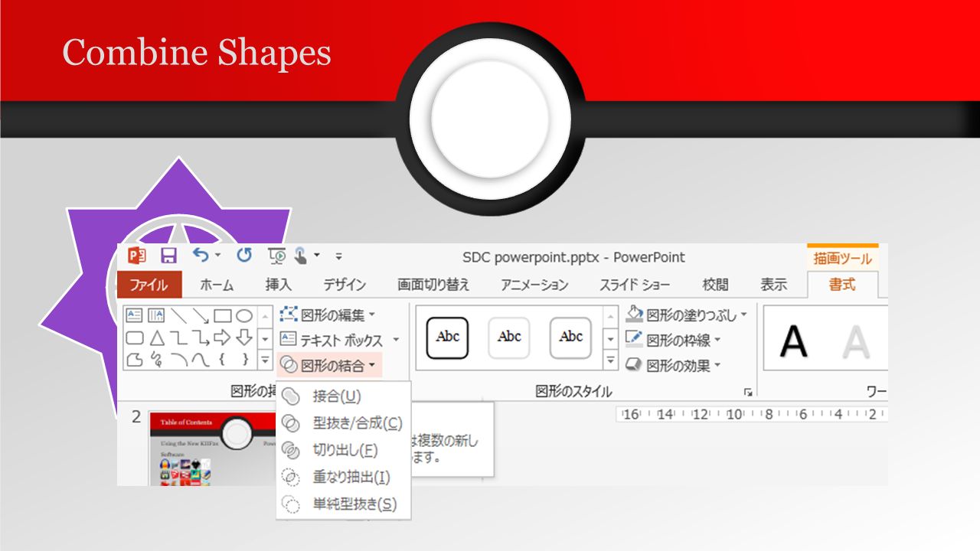Image resolution: width=980 pixels, height=551 pixels.
Task: Redo with the circular arrow icon
Action: coord(244,256)
